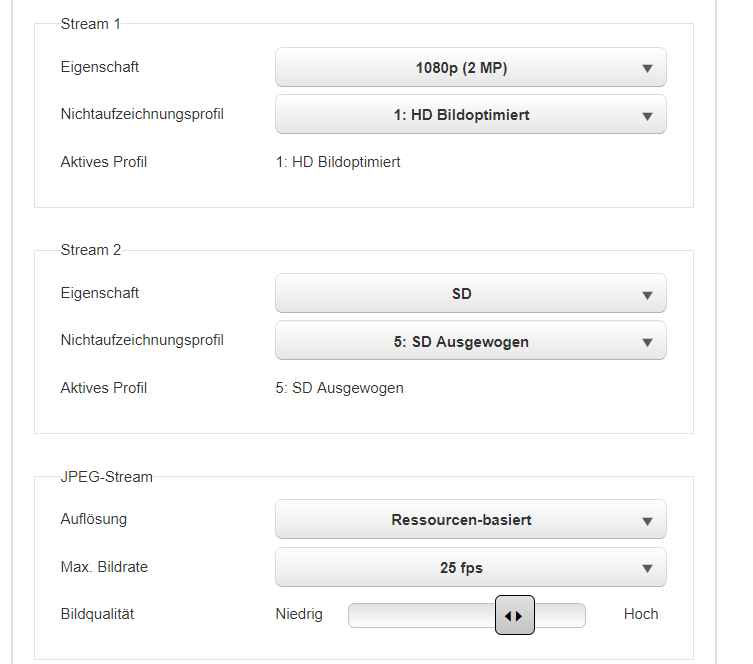Expand Stream 2 Nichtaufzeichnungsprofil combo box

pyautogui.click(x=470, y=341)
